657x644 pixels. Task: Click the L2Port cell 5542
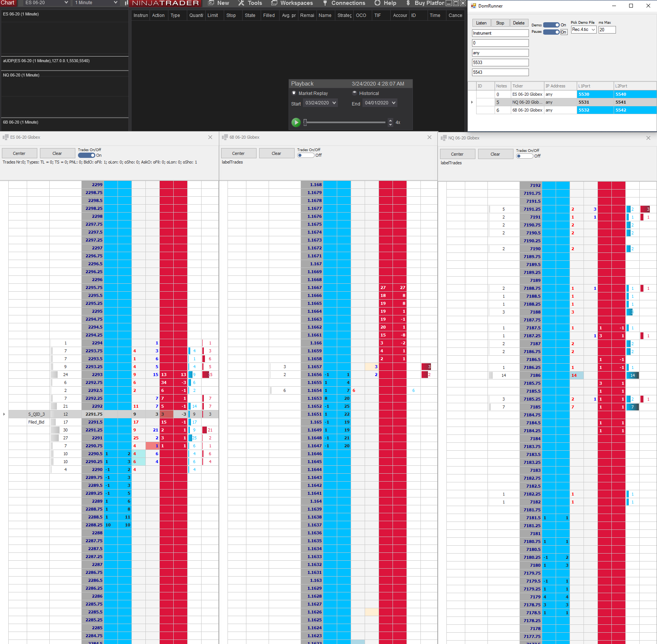pyautogui.click(x=635, y=110)
